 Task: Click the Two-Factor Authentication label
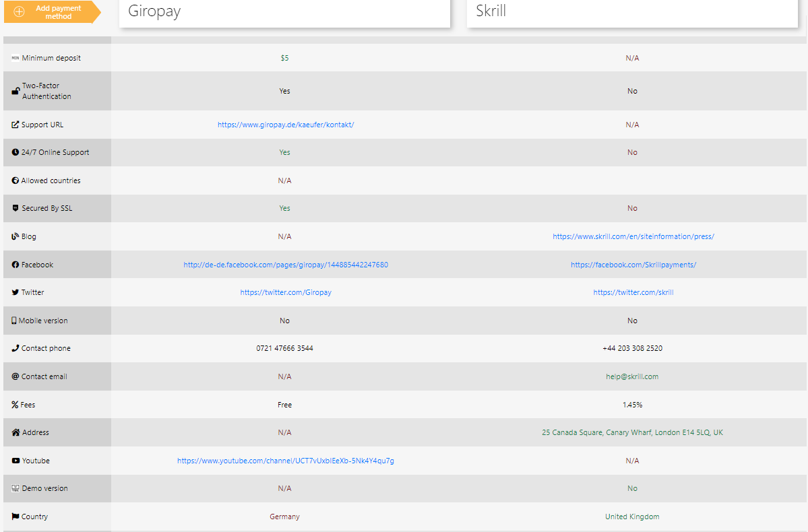[x=46, y=91]
